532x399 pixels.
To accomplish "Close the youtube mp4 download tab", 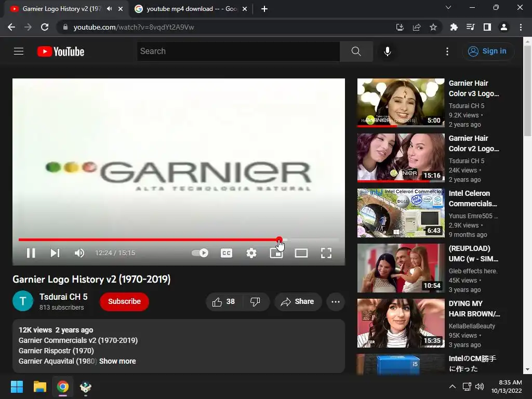I will (x=245, y=9).
